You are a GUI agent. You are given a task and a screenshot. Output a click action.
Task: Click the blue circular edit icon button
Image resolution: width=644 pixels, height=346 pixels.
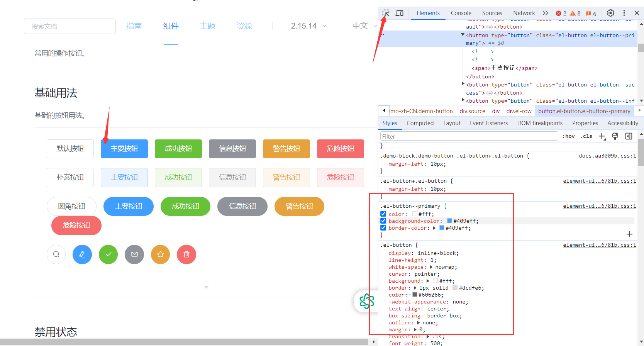(82, 254)
